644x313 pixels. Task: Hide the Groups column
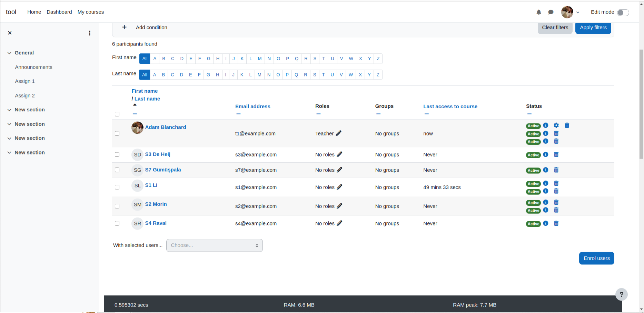pos(378,114)
